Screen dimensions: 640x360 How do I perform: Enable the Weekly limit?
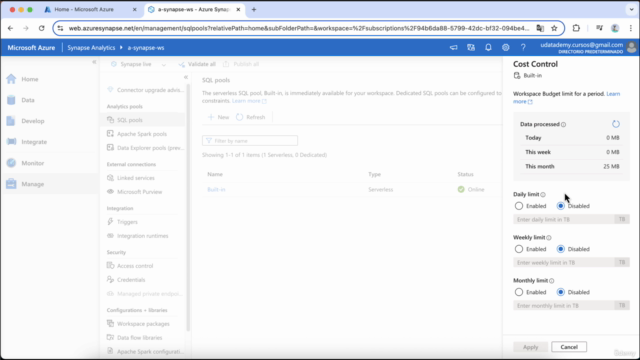tap(519, 249)
